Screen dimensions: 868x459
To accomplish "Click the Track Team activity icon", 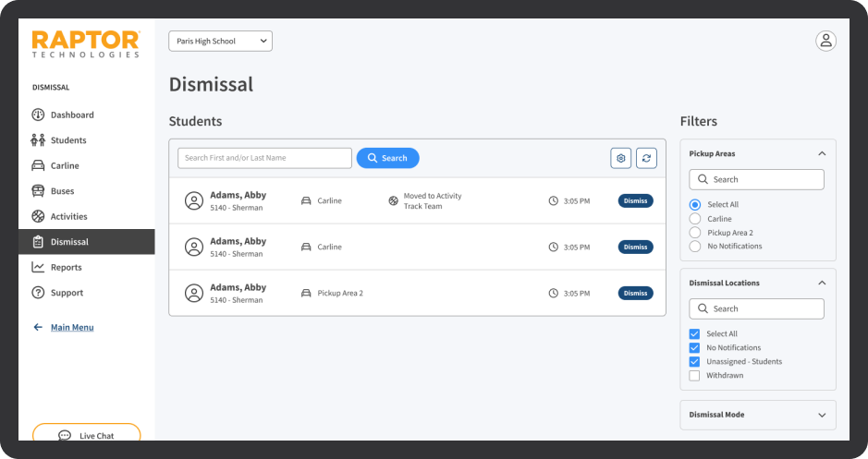I will tap(393, 200).
